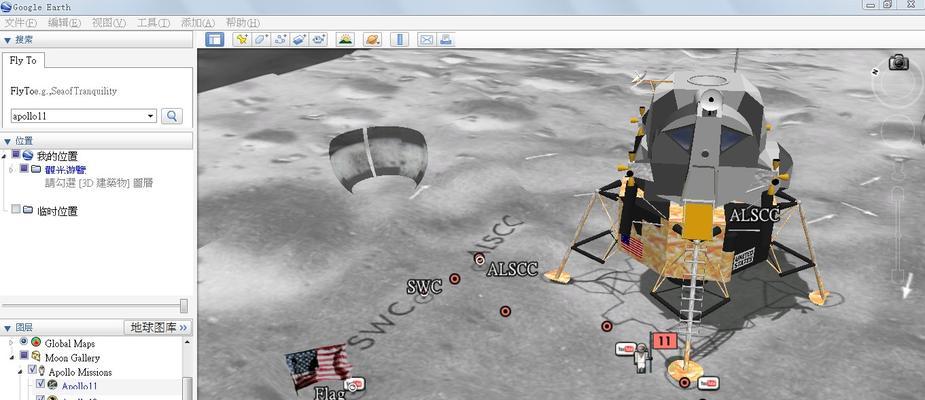The width and height of the screenshot is (925, 400).
Task: Select the ruler tool in the toolbar
Action: [x=400, y=40]
